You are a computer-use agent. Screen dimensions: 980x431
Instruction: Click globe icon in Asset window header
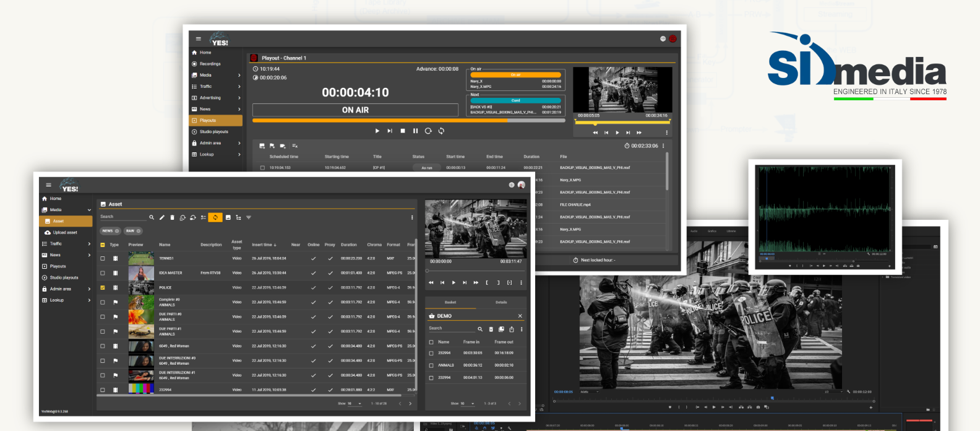512,185
